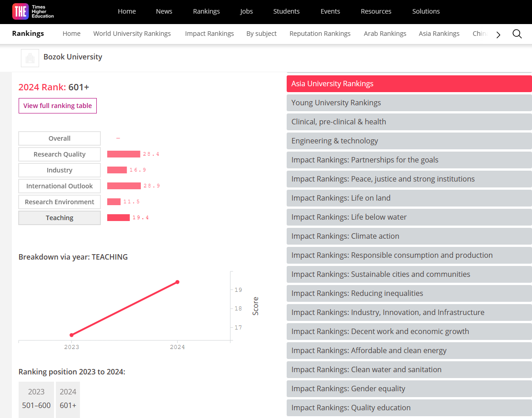Expand Engineering & technology ranking
Screen dimensions: 532x418
[x=409, y=141]
